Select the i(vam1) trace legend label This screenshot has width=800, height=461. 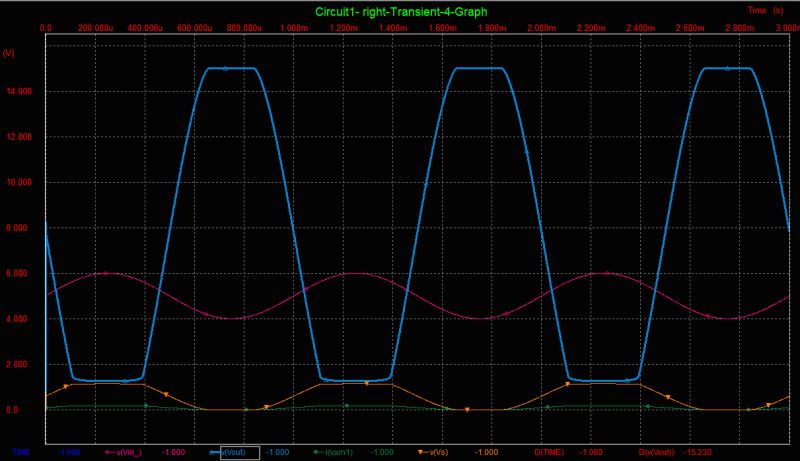[x=338, y=452]
